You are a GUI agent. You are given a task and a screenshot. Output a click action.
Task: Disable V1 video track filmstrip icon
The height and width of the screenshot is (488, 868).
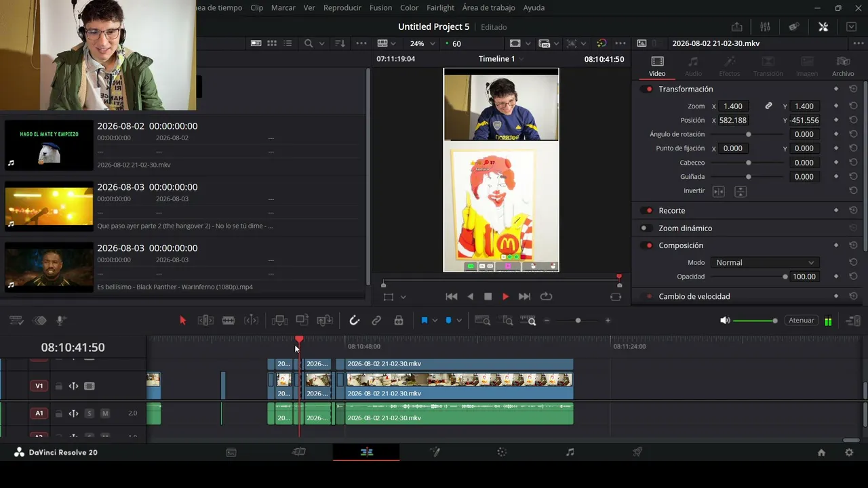point(89,386)
